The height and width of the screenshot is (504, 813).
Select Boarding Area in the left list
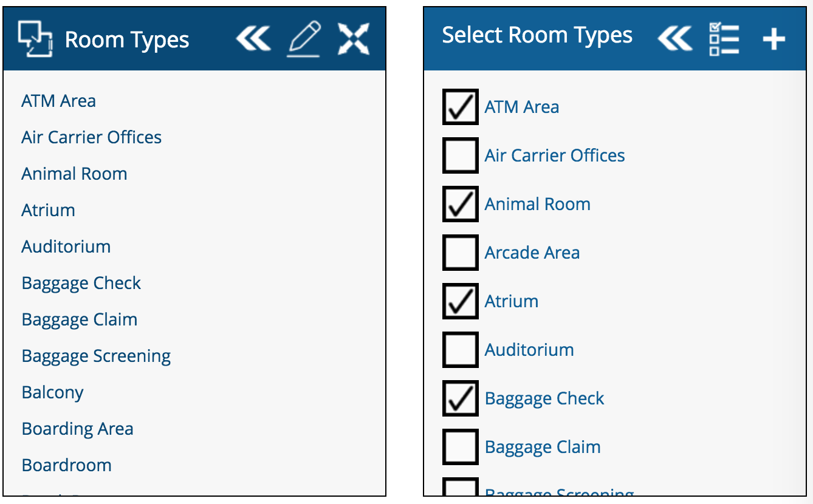(x=77, y=429)
